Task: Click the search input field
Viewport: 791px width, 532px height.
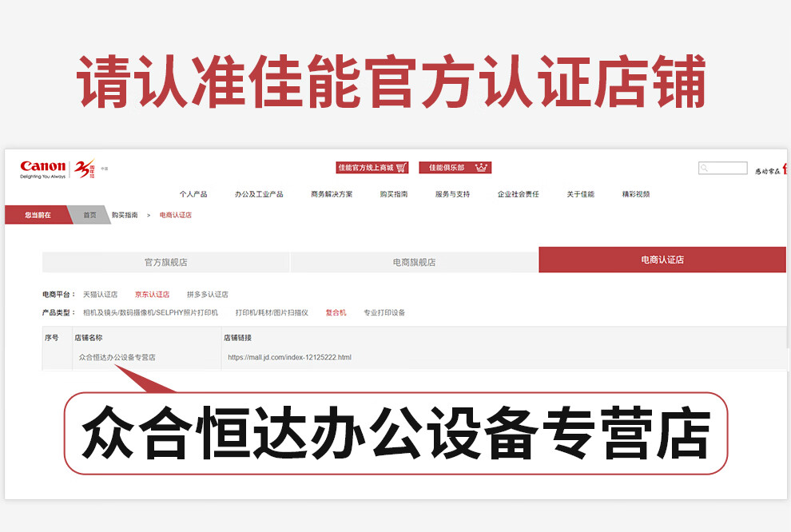Action: tap(722, 168)
